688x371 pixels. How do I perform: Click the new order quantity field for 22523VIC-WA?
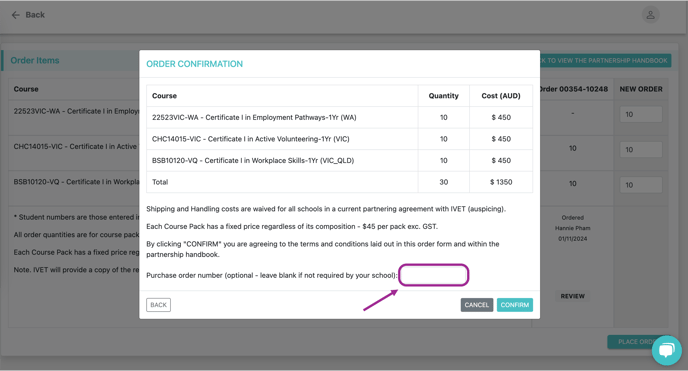click(x=641, y=114)
